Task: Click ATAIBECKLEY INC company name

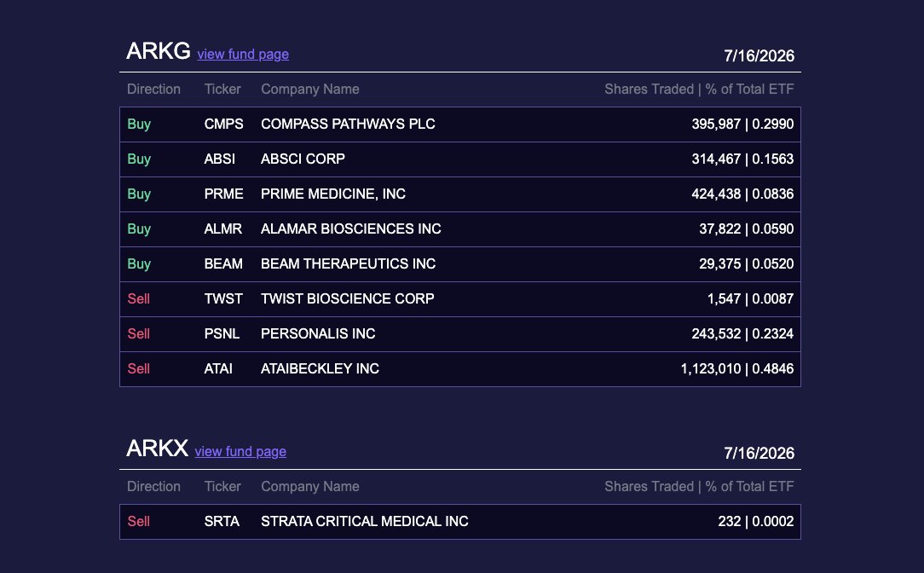Action: point(320,368)
